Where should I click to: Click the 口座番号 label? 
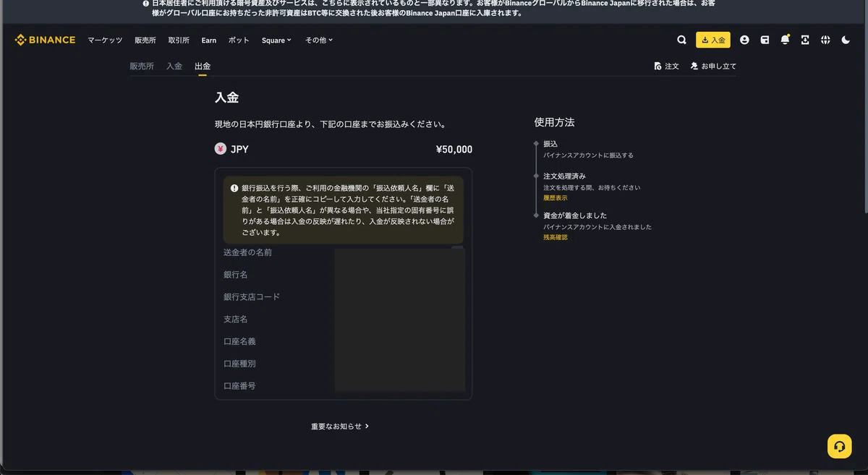tap(239, 386)
